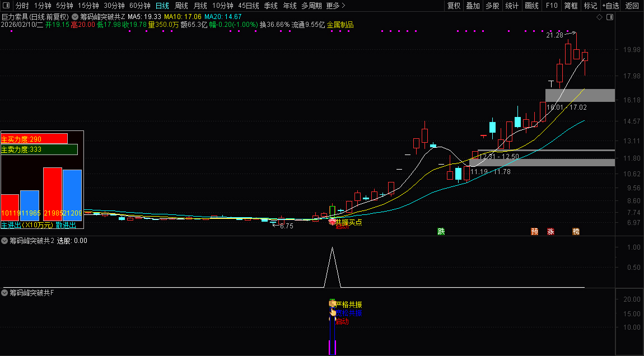Click the 21.28 high price label
Image resolution: width=644 pixels, height=356 pixels.
coord(554,35)
